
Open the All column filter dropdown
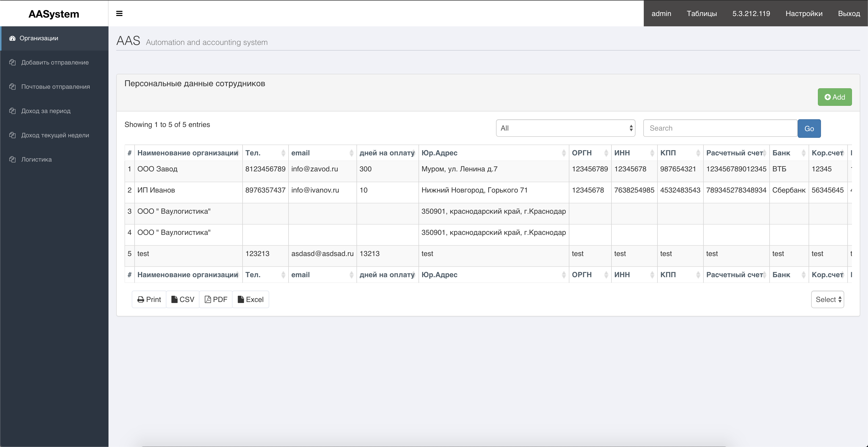(565, 128)
